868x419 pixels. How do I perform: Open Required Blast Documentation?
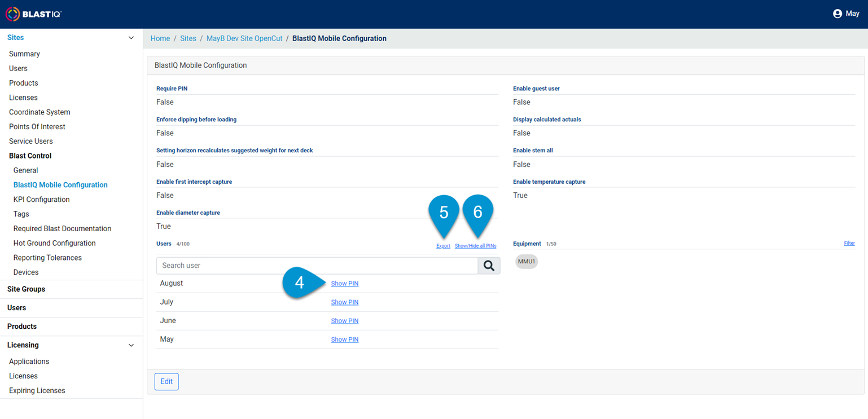[62, 229]
